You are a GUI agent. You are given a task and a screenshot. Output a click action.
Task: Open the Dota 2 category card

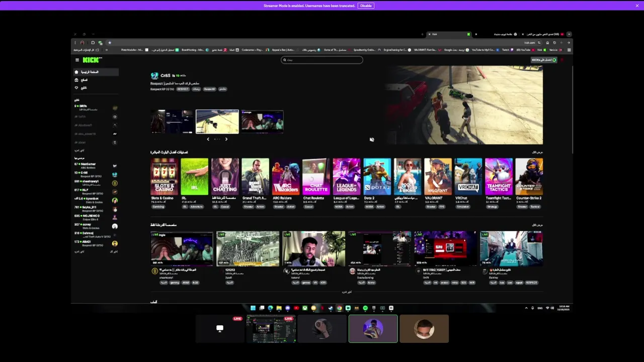pos(377,176)
